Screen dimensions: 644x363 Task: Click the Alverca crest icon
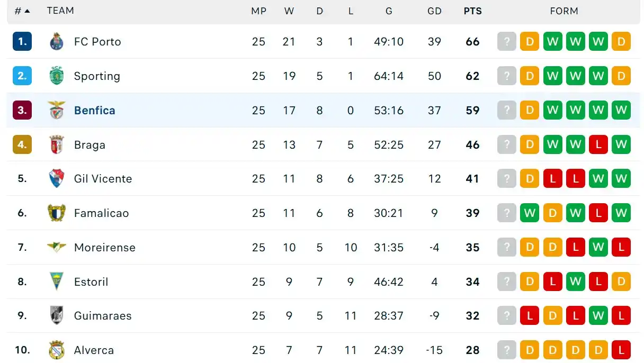pos(57,350)
